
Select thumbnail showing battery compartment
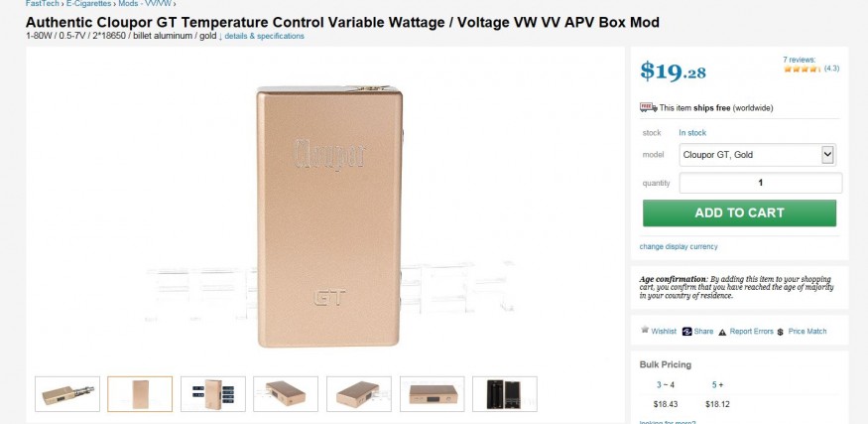point(504,394)
